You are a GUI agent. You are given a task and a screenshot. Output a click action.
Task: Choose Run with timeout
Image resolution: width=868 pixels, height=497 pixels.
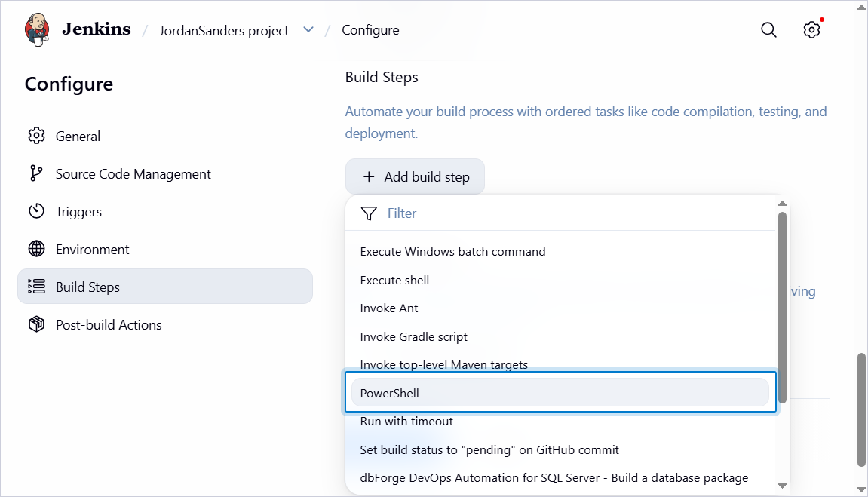[x=560, y=421]
